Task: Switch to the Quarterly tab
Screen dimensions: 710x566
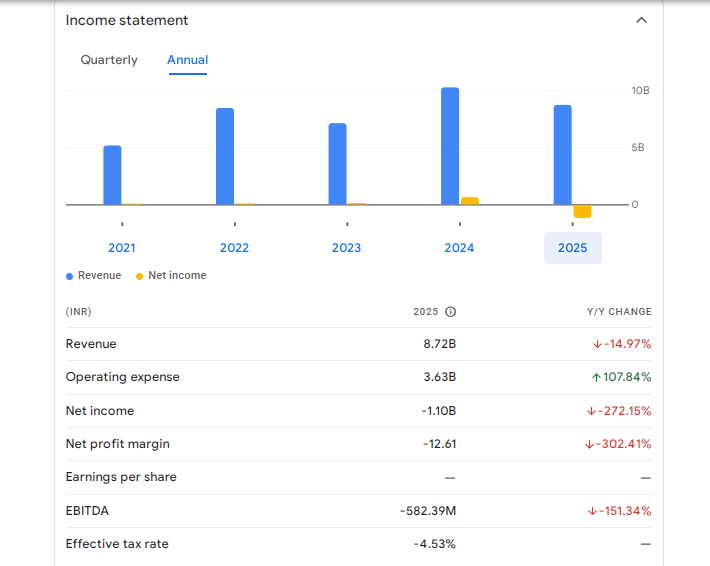Action: [x=109, y=60]
